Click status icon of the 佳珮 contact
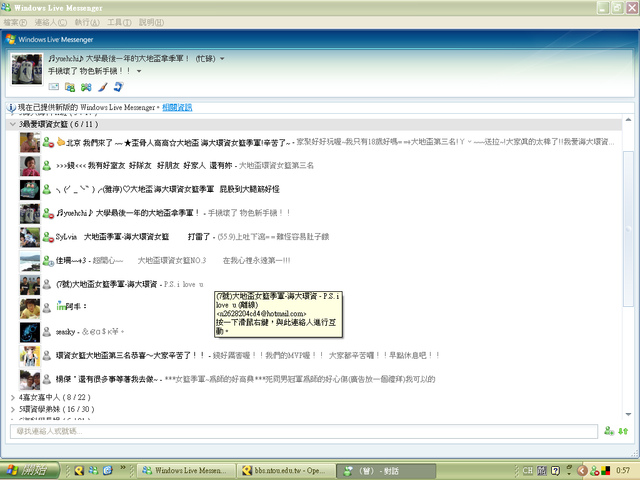The image size is (640, 480). point(48,260)
